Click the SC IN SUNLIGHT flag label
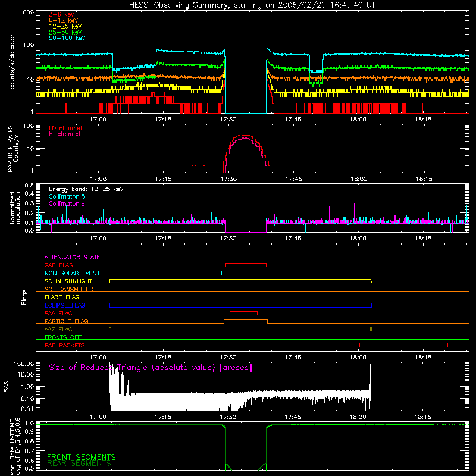This screenshot has width=476, height=476. coord(68,281)
